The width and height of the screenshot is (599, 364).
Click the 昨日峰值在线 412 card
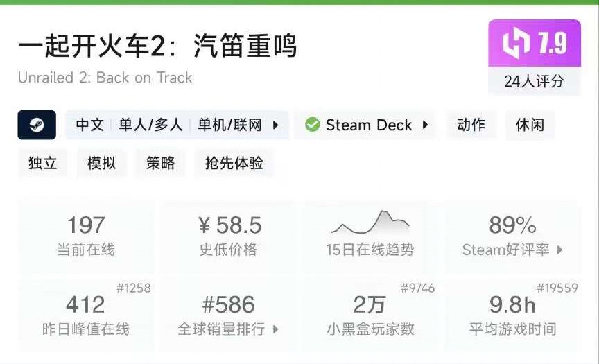coord(86,314)
